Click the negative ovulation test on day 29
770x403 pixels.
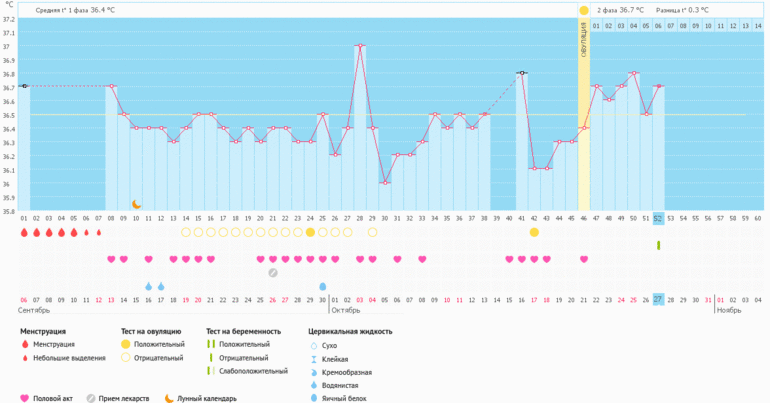(372, 232)
